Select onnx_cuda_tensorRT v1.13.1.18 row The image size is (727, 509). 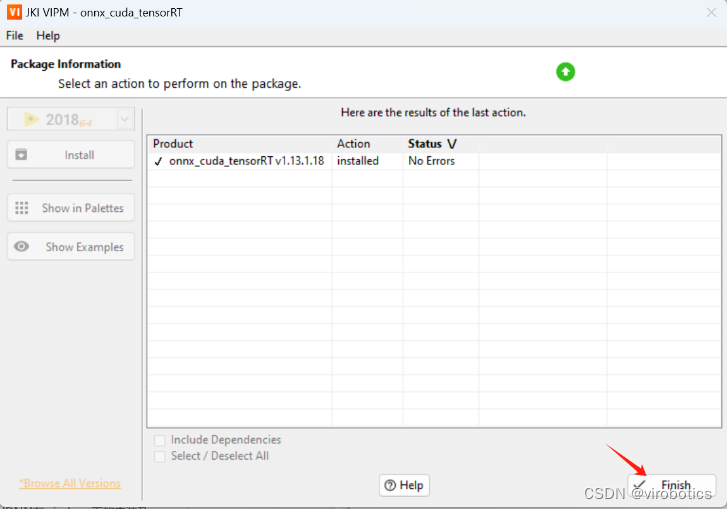(434, 161)
